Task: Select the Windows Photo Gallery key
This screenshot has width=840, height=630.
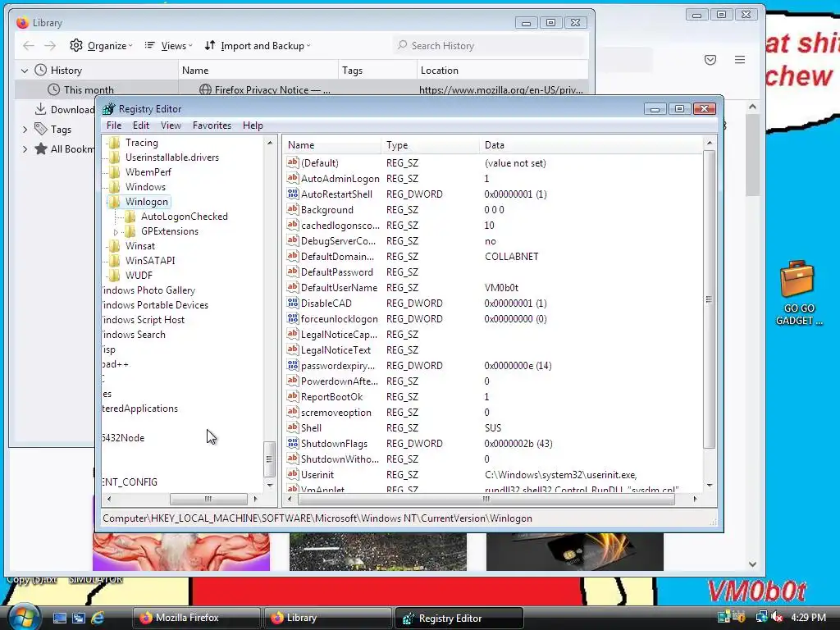Action: (x=148, y=290)
